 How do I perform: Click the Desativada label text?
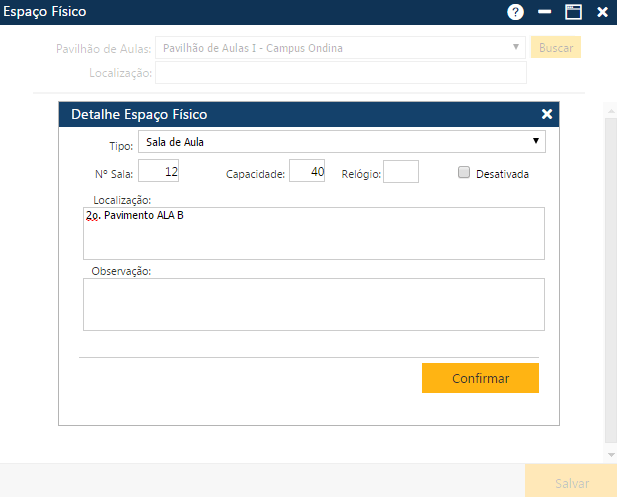coord(502,174)
